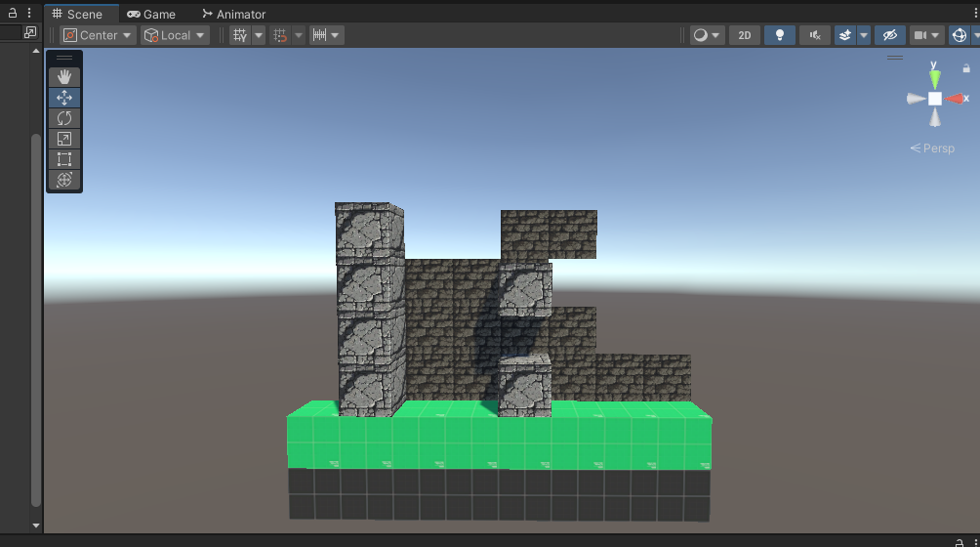
Task: Click the Persp projection label
Action: click(x=932, y=148)
